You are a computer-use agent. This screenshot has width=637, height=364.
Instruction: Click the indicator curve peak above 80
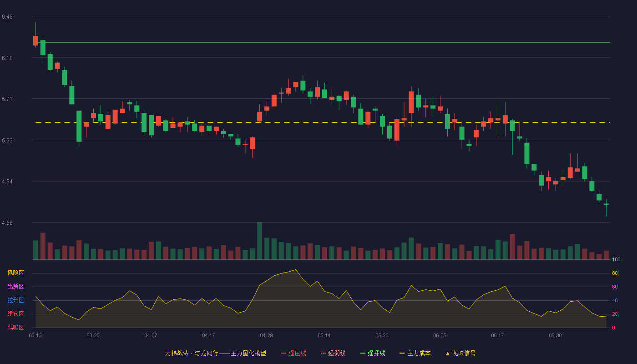pos(296,270)
